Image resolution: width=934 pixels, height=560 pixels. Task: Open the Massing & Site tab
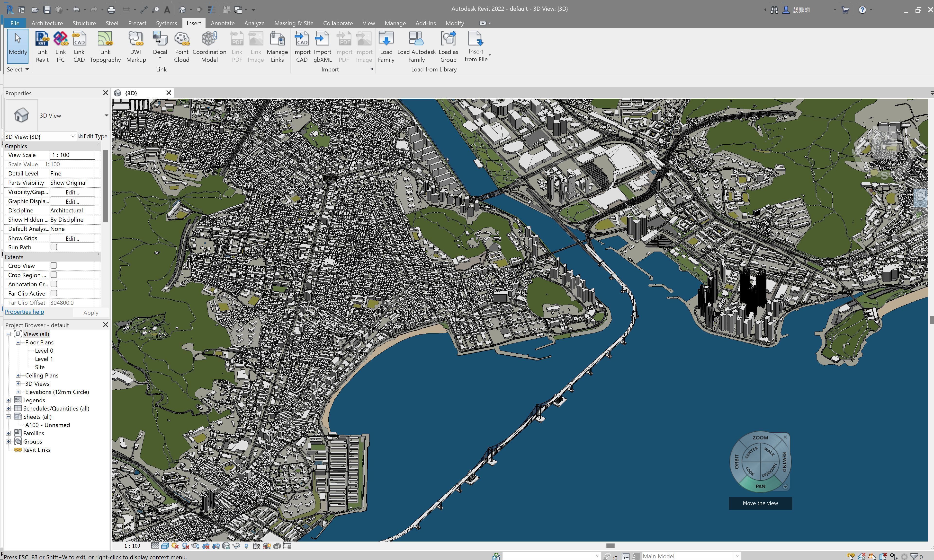[x=293, y=23]
